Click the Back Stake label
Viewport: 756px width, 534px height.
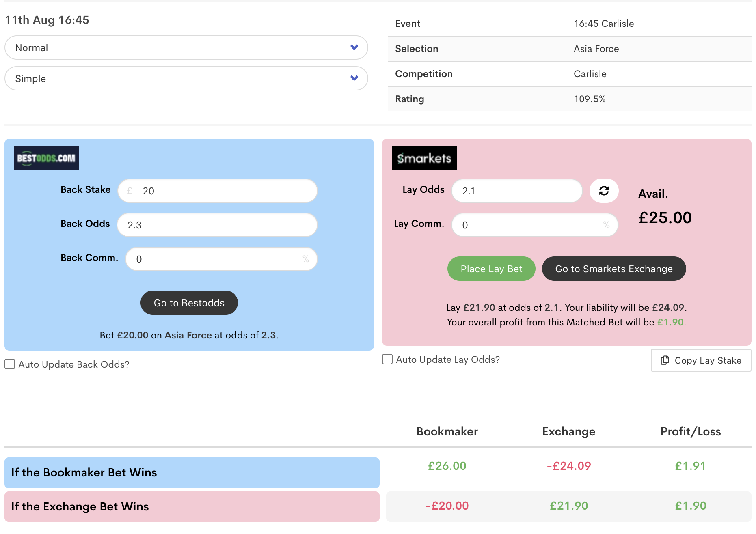pos(86,189)
